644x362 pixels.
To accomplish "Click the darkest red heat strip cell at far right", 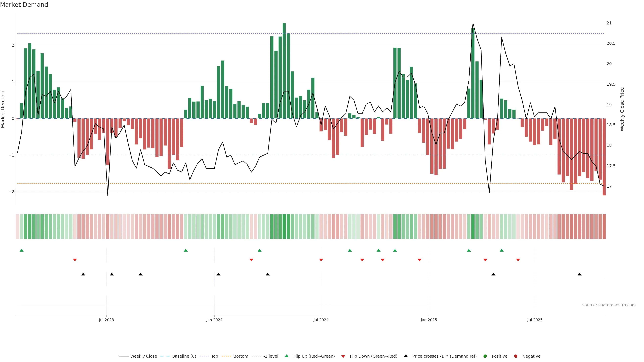I will tap(604, 226).
